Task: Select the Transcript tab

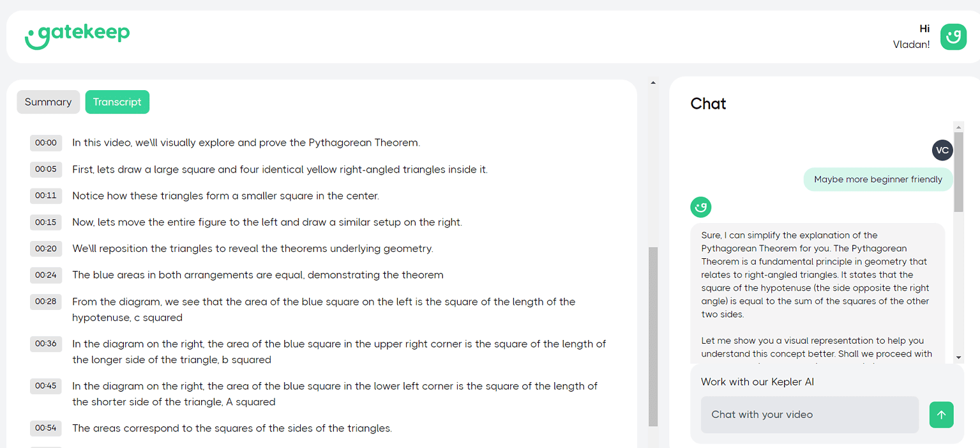Action: pos(117,102)
